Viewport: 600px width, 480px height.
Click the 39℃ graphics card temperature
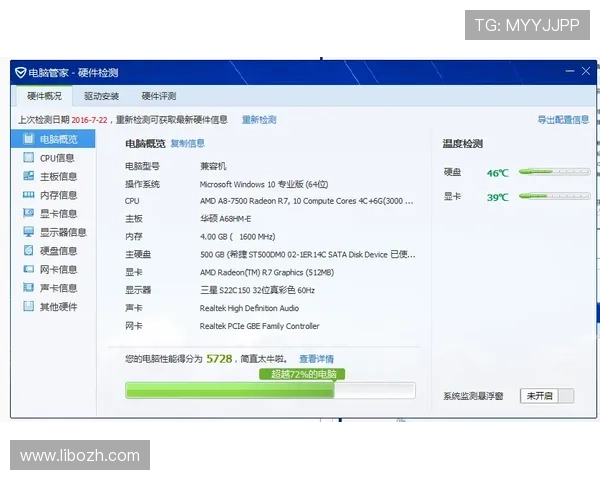pyautogui.click(x=498, y=198)
